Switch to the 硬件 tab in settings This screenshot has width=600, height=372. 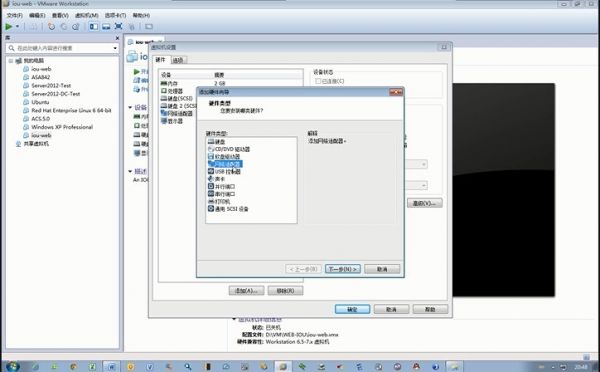161,60
